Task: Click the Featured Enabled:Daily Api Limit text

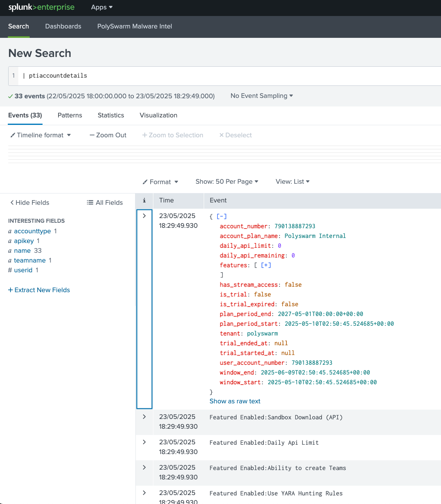Action: 264,443
